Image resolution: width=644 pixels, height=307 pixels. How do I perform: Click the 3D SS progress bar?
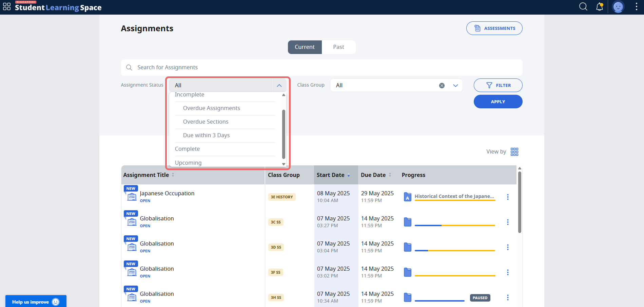click(455, 251)
